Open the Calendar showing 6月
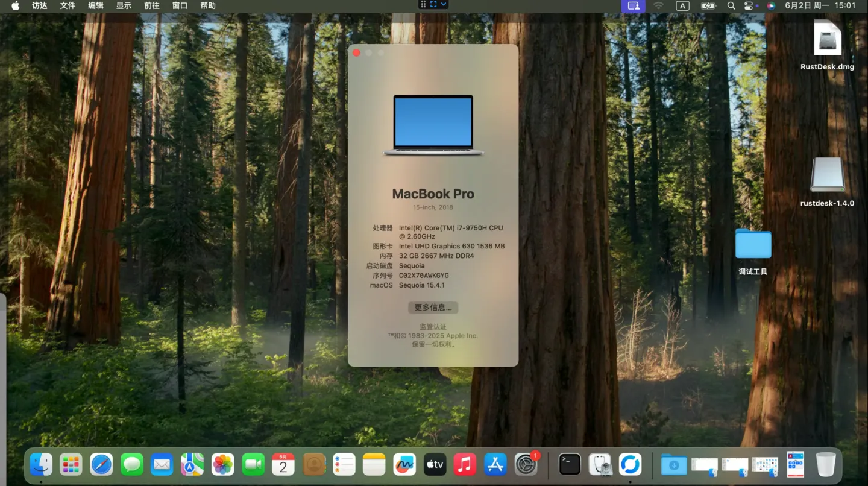Viewport: 868px width, 486px height. click(283, 464)
